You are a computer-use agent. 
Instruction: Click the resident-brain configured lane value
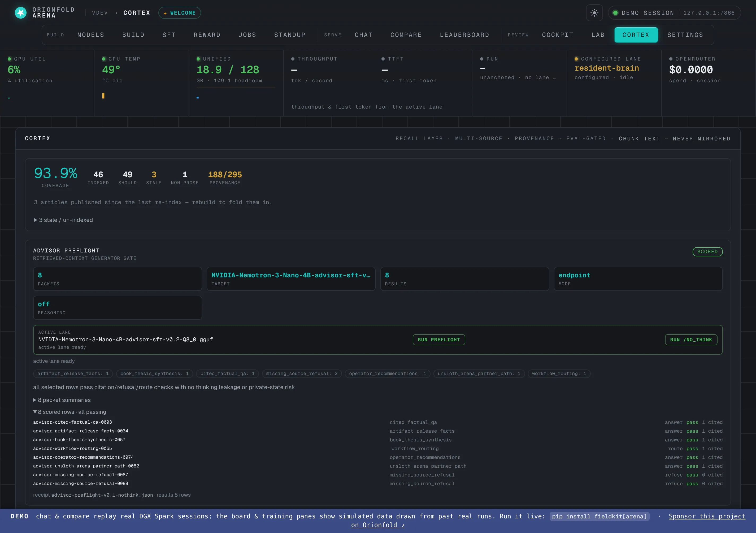pos(606,68)
